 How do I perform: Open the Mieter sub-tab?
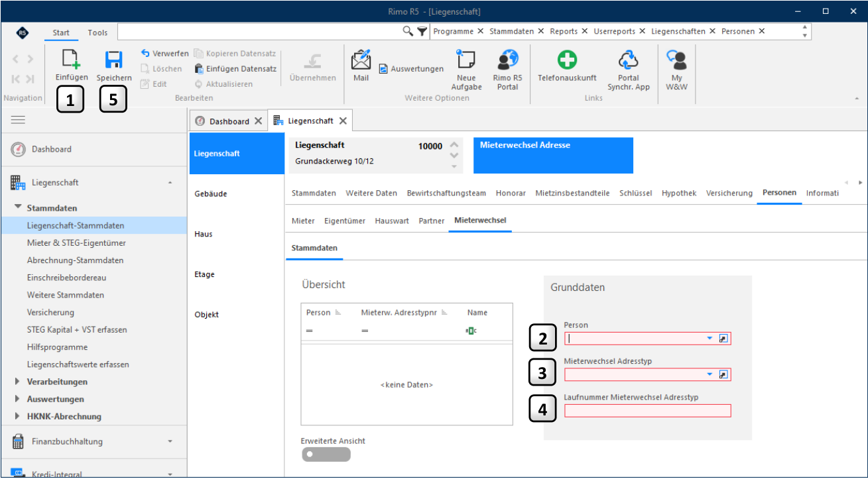(303, 221)
